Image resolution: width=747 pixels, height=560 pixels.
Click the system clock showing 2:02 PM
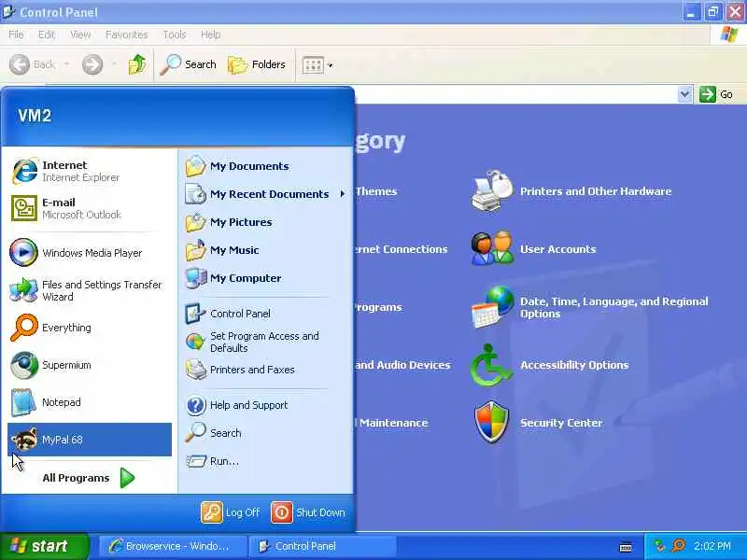(x=712, y=546)
